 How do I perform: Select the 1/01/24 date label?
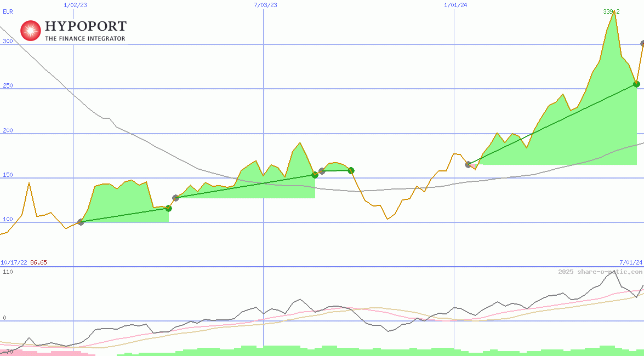(x=455, y=5)
